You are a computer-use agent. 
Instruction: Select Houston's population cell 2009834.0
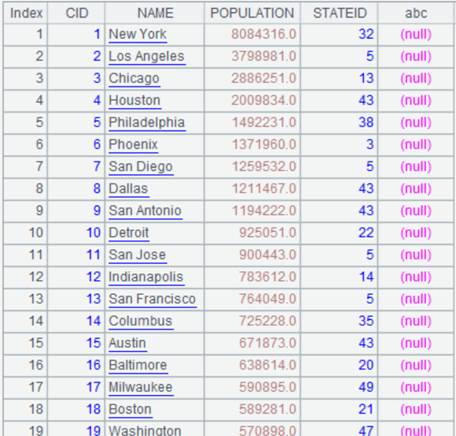[264, 100]
